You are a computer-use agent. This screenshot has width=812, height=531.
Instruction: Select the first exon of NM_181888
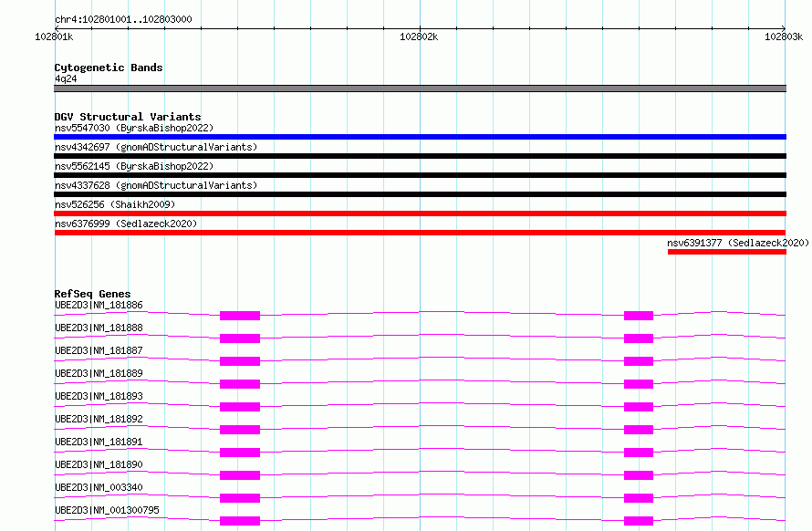pos(240,338)
